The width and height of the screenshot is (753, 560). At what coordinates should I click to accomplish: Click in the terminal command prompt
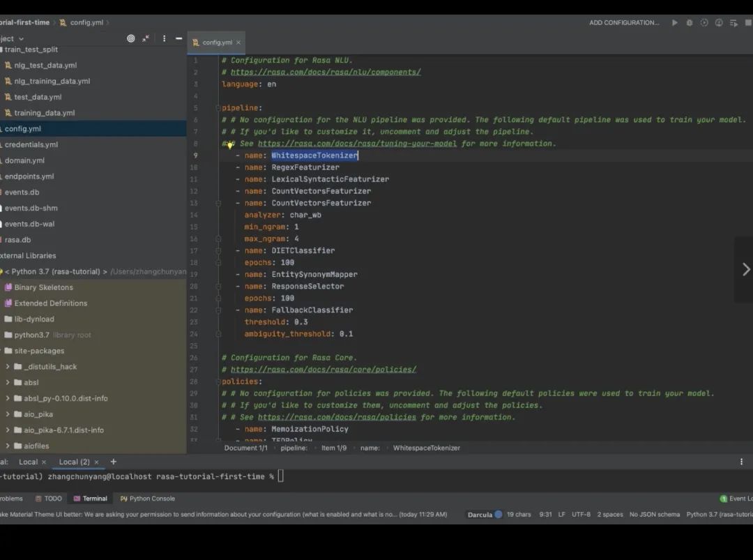point(281,476)
